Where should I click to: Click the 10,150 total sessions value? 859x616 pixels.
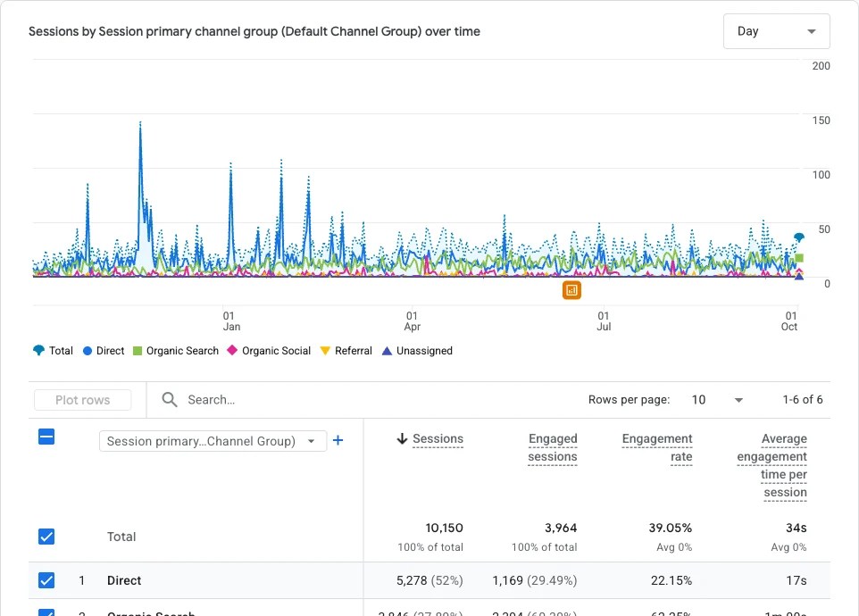click(x=445, y=528)
